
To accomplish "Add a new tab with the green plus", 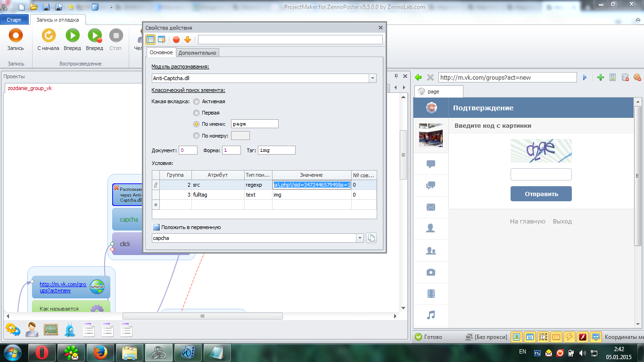I will [600, 77].
